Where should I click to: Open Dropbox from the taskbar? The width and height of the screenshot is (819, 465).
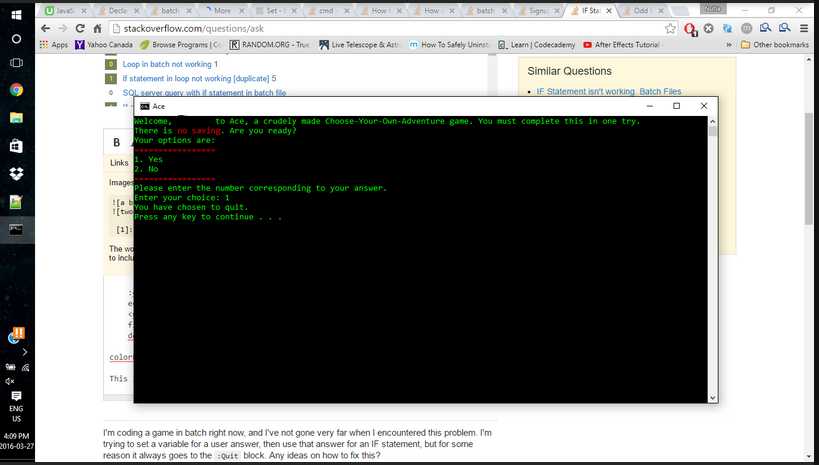pos(16,173)
